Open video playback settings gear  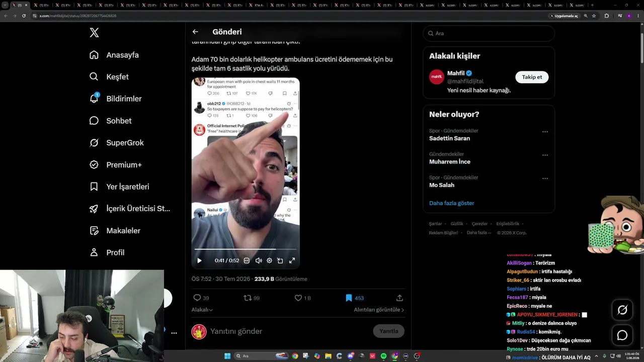269,260
